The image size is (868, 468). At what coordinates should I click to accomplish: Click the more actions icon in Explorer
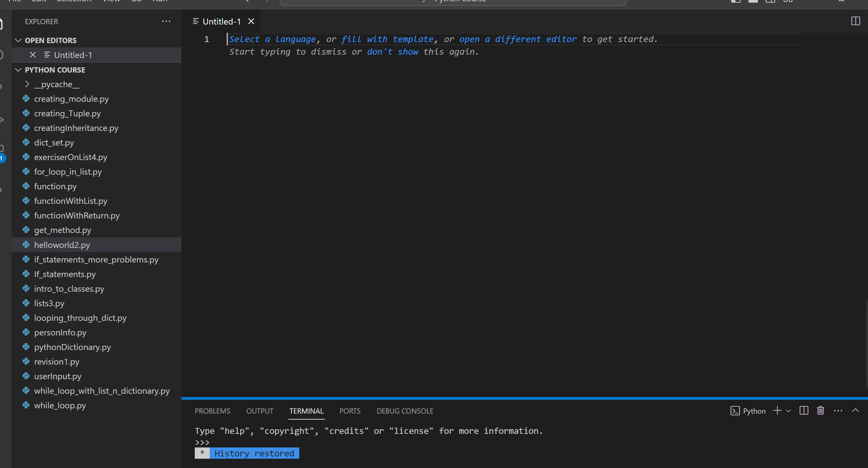(166, 21)
